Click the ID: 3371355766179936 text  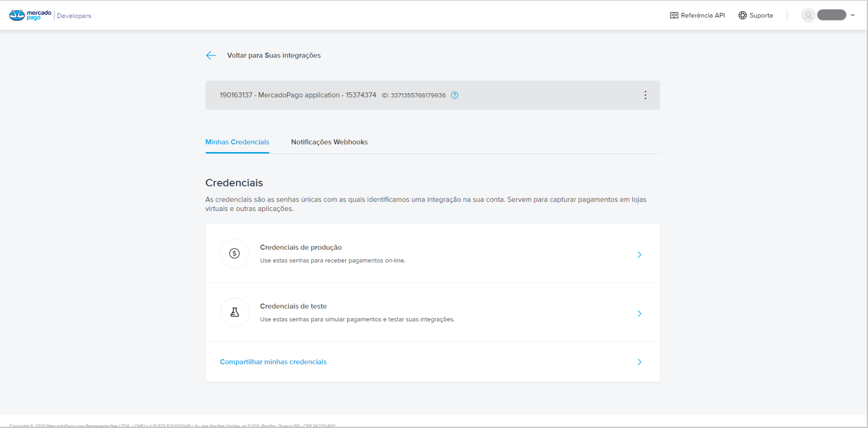tap(414, 96)
